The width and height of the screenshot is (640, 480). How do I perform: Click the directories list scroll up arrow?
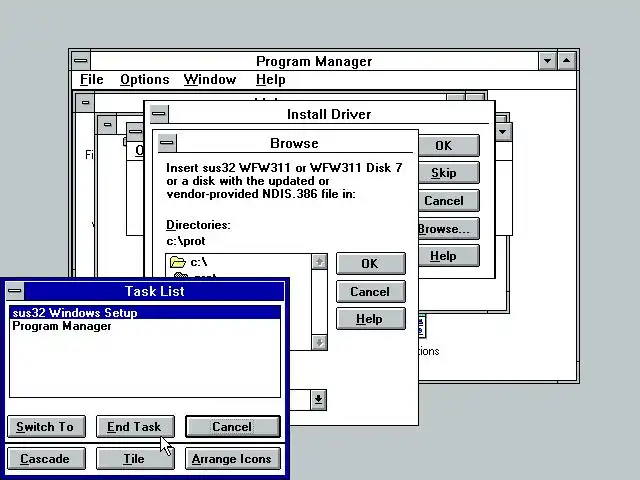point(319,262)
